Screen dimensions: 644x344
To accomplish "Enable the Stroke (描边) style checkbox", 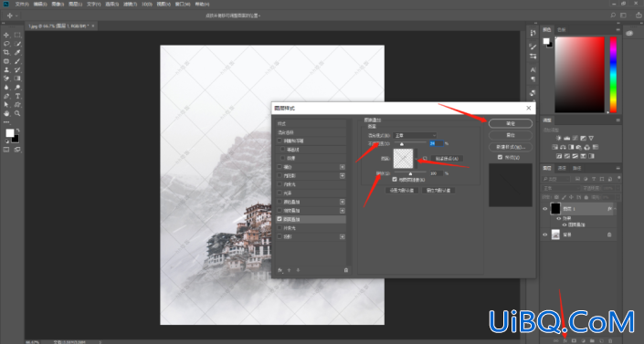I will click(x=280, y=167).
